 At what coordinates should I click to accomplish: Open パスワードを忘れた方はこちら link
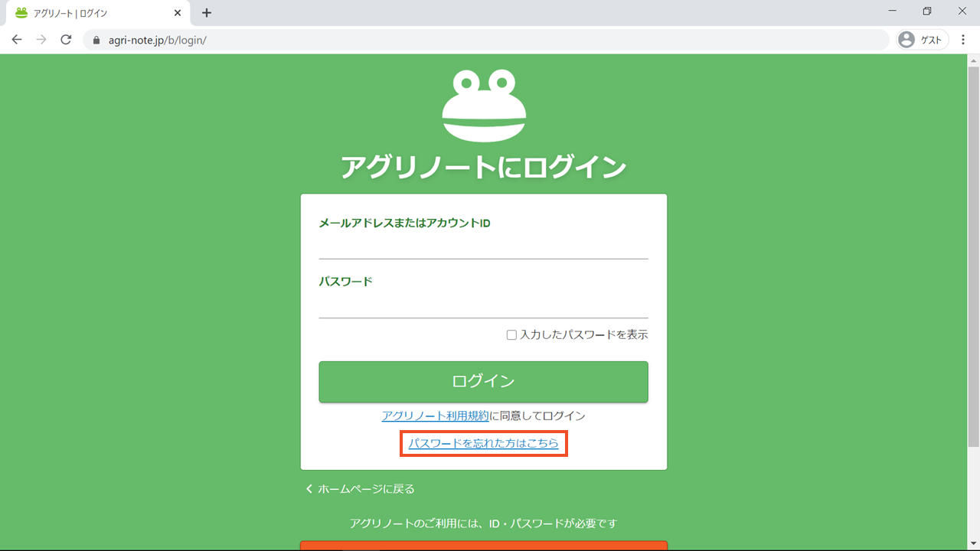483,443
